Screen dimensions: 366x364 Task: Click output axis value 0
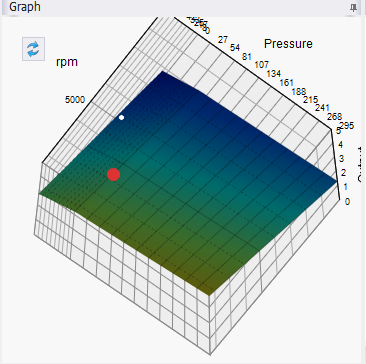click(x=347, y=202)
